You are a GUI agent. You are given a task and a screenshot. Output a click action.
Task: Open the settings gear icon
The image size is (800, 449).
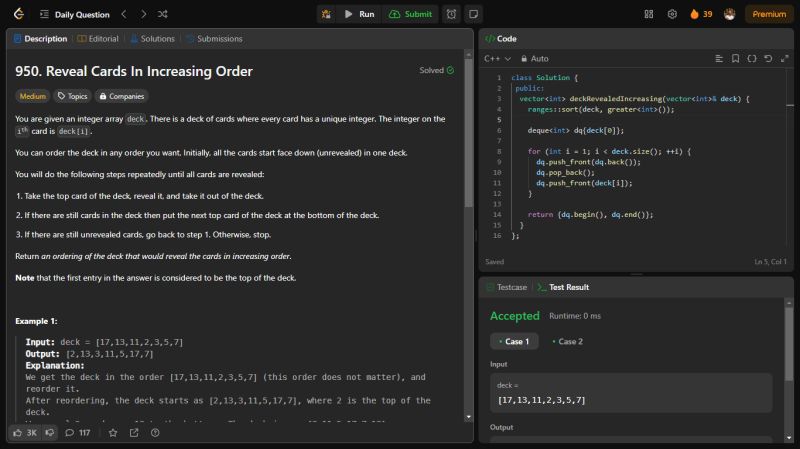pos(672,14)
